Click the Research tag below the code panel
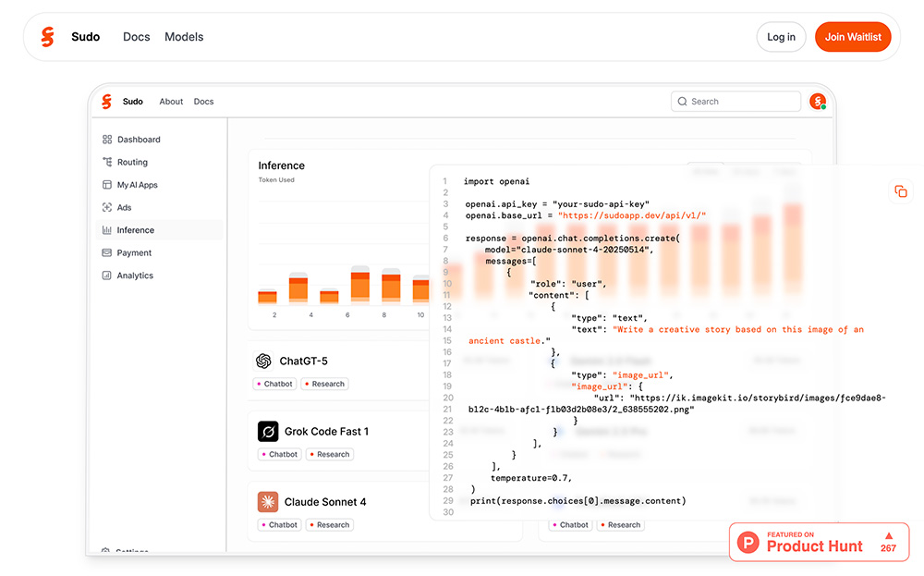The width and height of the screenshot is (924, 576). pyautogui.click(x=621, y=525)
